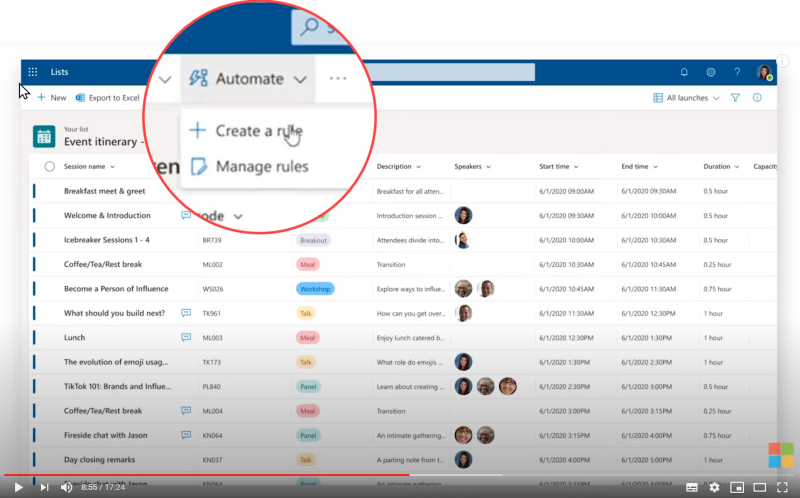Open the app launcher waffle icon
This screenshot has width=800, height=498.
33,72
